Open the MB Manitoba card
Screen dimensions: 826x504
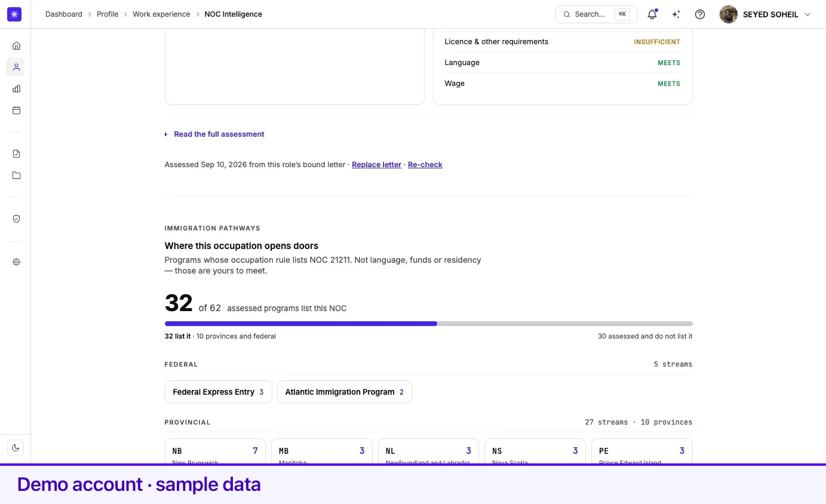(321, 452)
